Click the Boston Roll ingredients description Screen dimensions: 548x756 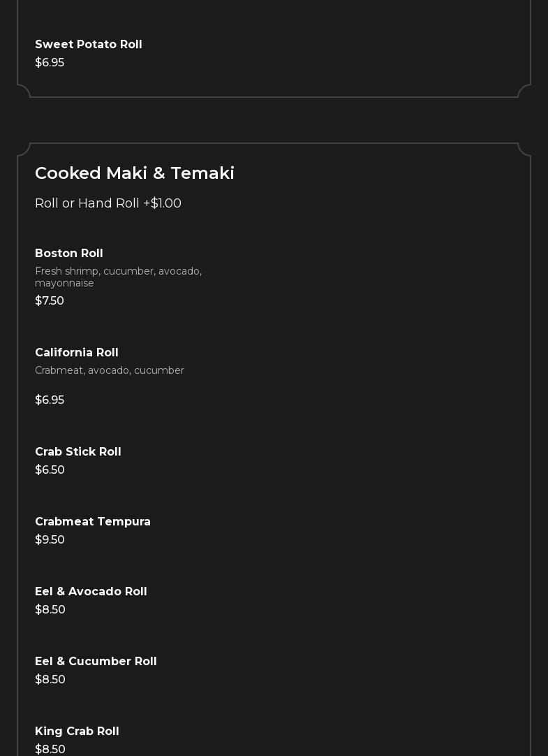click(118, 277)
